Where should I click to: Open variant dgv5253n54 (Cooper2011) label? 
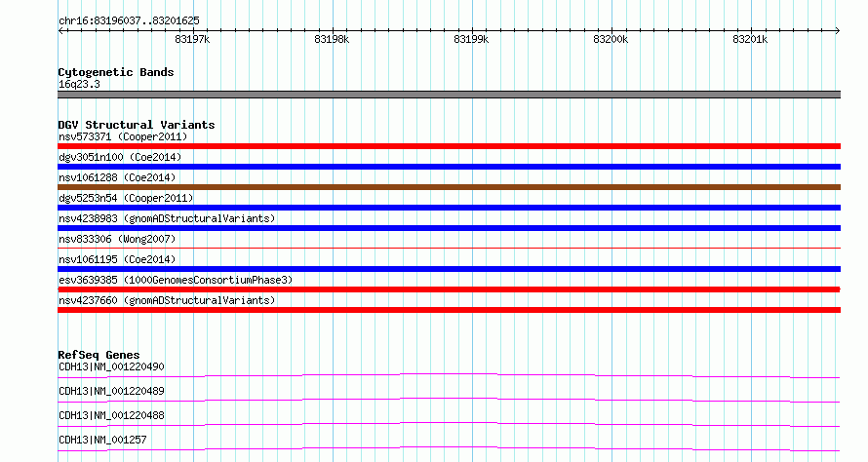click(126, 198)
